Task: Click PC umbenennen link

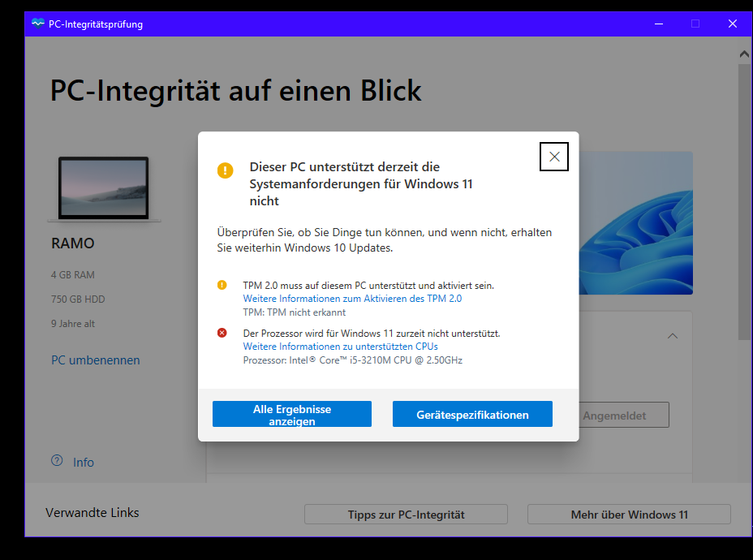Action: 96,360
